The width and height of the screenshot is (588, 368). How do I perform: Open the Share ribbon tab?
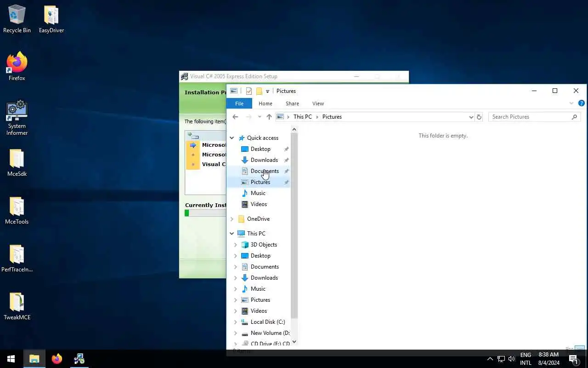tap(292, 103)
